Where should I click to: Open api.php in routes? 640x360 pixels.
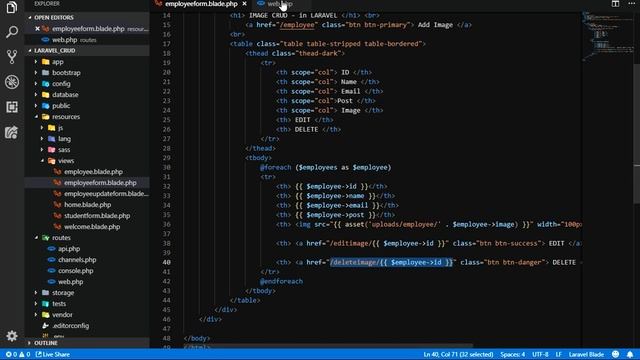click(x=69, y=249)
